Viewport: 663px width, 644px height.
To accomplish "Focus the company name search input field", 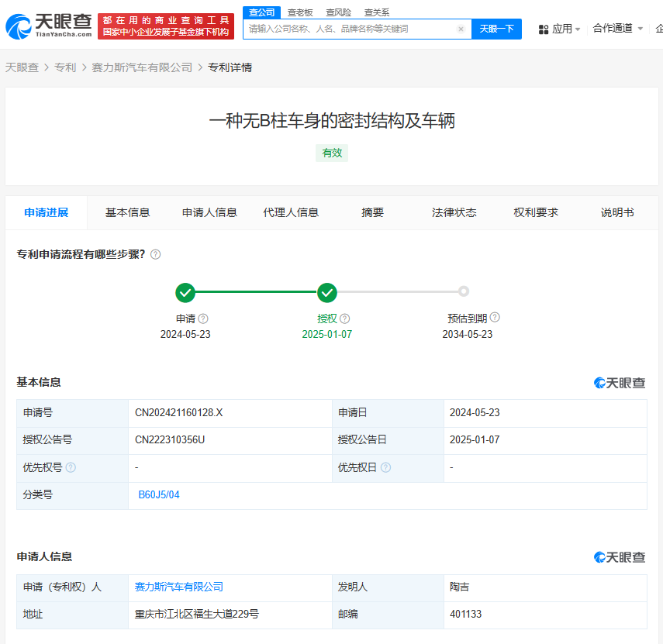I will 349,29.
